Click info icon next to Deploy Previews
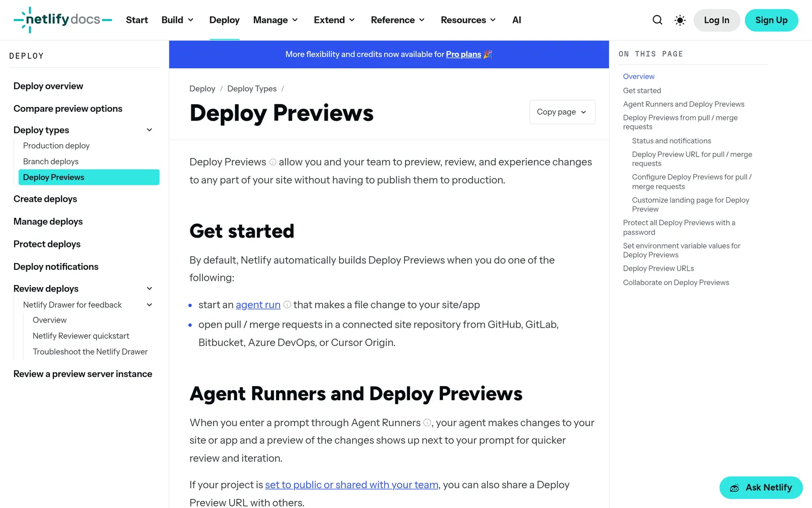The height and width of the screenshot is (508, 812). [x=273, y=162]
